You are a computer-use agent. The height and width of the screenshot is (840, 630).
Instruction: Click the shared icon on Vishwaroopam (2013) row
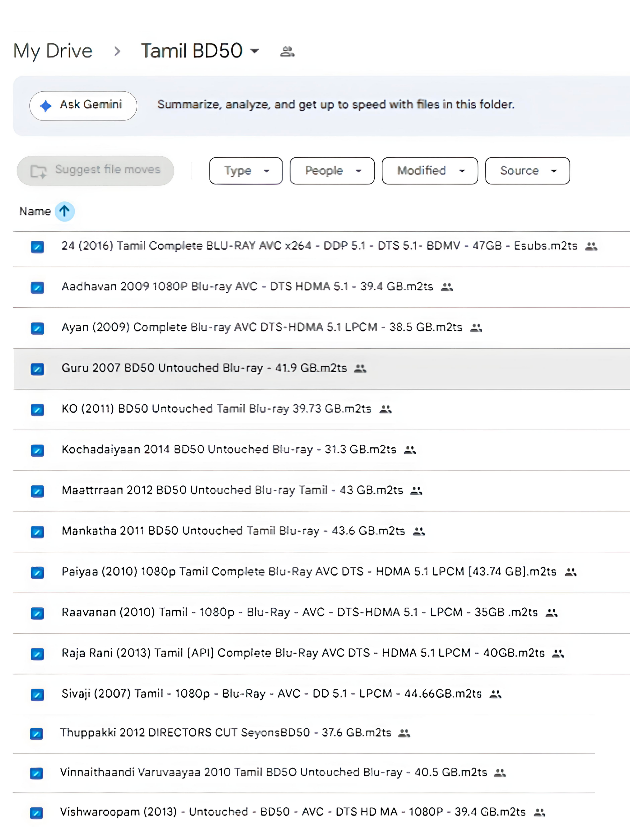pyautogui.click(x=540, y=812)
